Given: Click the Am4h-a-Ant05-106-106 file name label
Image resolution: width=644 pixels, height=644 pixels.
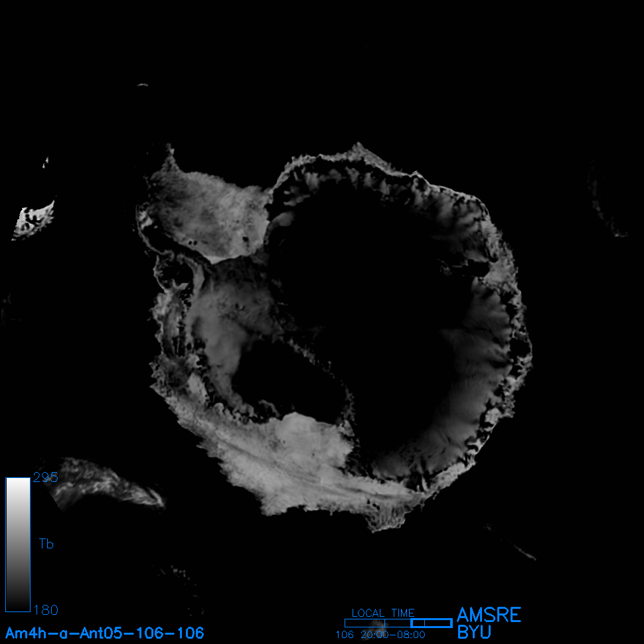Looking at the screenshot, I should click(105, 633).
